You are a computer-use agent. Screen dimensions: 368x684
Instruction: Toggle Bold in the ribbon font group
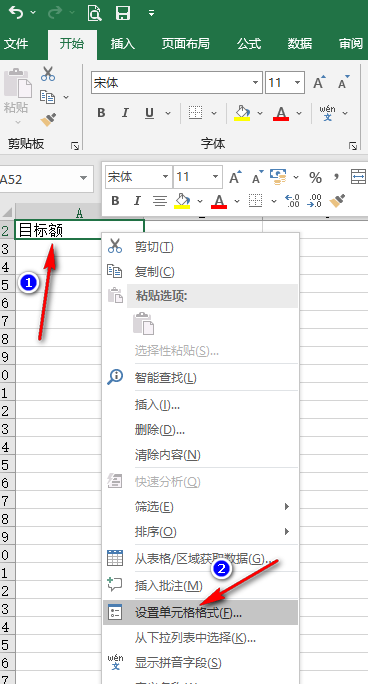click(x=102, y=113)
